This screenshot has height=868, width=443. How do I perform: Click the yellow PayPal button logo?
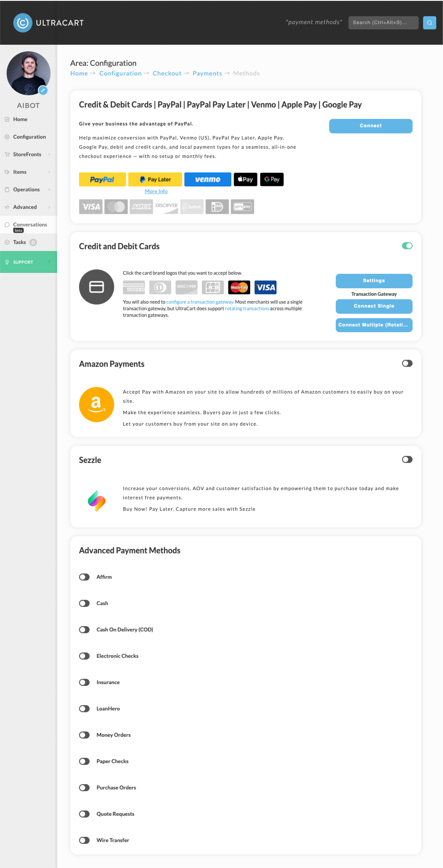102,179
